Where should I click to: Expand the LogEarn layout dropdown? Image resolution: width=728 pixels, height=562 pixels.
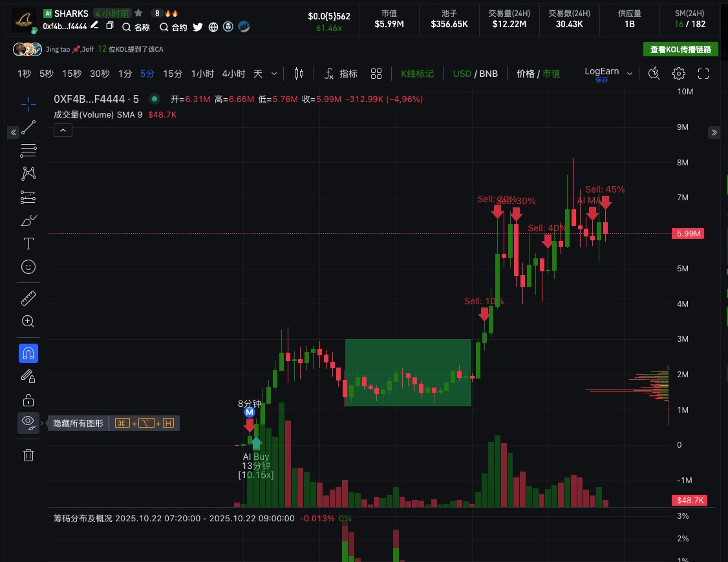tap(629, 73)
